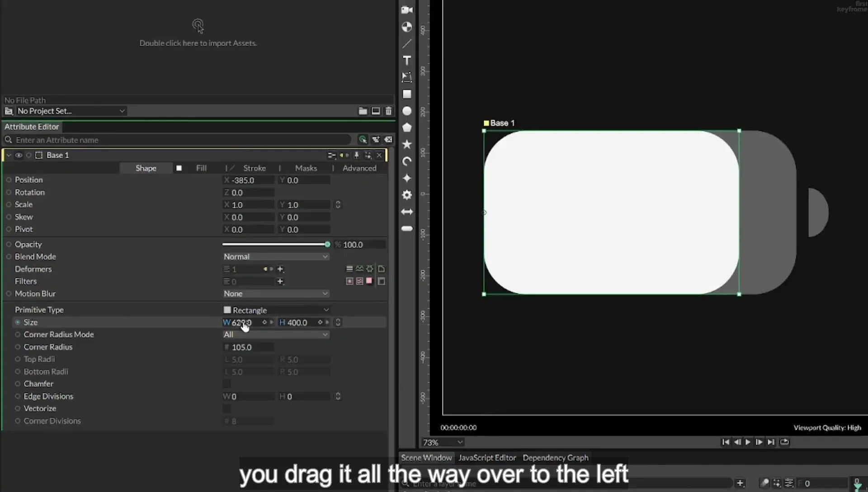Viewport: 868px width, 492px height.
Task: Select the Camera tool icon
Action: click(407, 9)
